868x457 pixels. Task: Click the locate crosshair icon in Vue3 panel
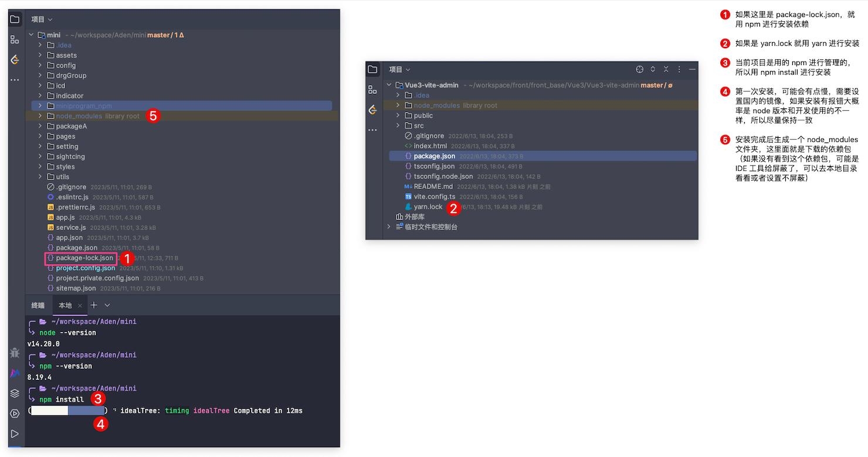coord(640,69)
